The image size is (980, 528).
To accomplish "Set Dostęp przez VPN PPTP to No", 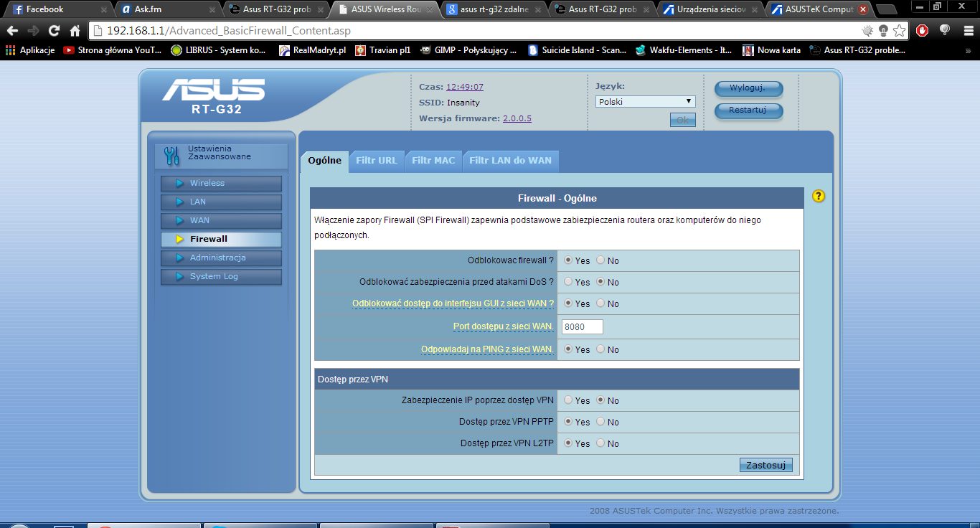I will [x=600, y=422].
